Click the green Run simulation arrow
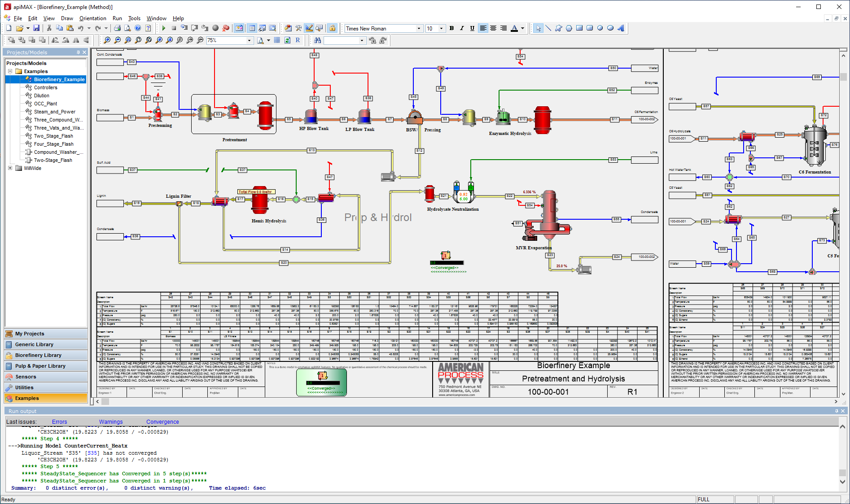 (164, 28)
